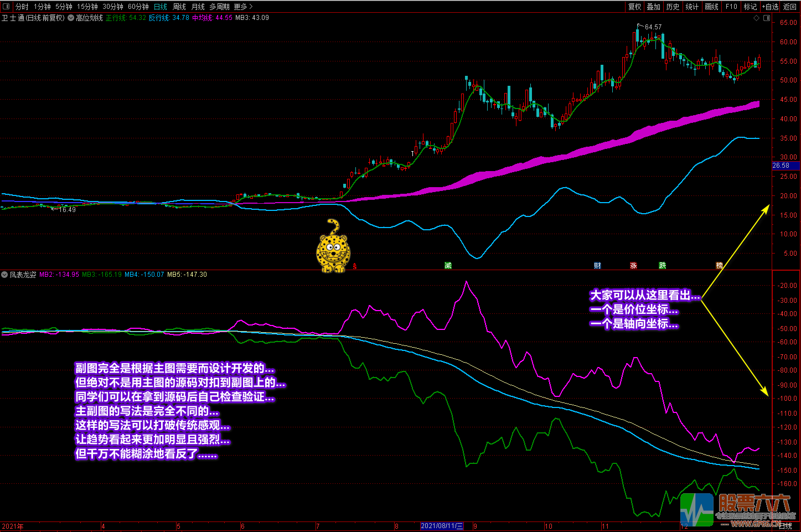Open the 高位划线 indicator dropdown arrow
Viewport: 801px width, 532px height.
pos(71,18)
